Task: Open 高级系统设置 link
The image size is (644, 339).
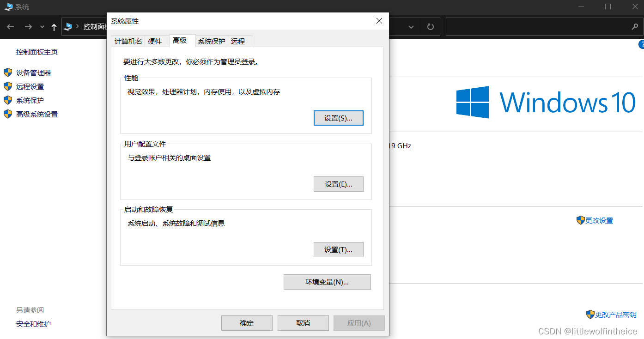Action: (x=37, y=114)
